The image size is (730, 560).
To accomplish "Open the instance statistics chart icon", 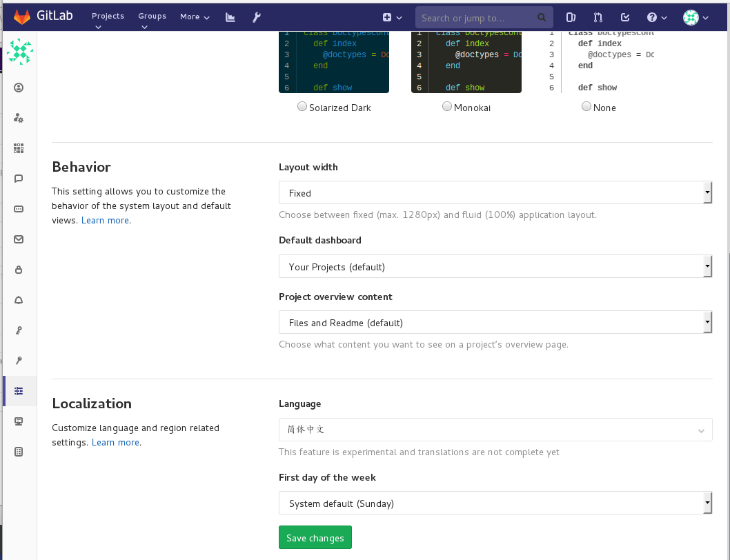I will tap(230, 17).
